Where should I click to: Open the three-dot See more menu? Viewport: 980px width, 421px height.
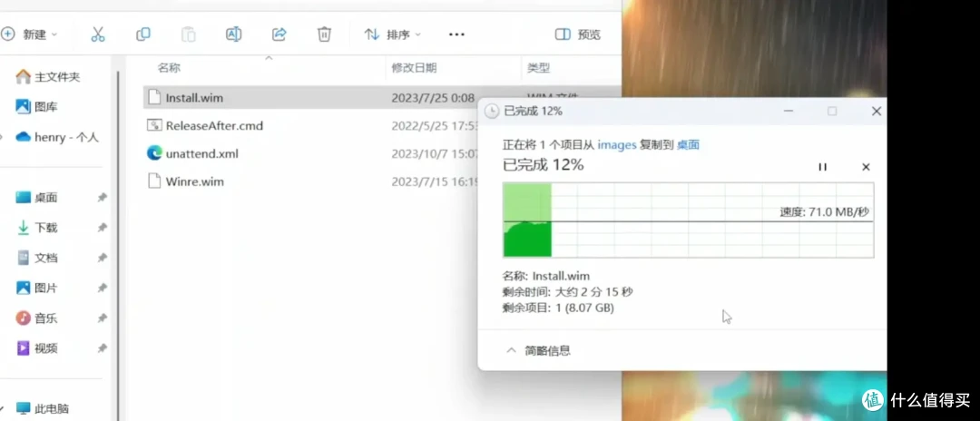click(456, 34)
